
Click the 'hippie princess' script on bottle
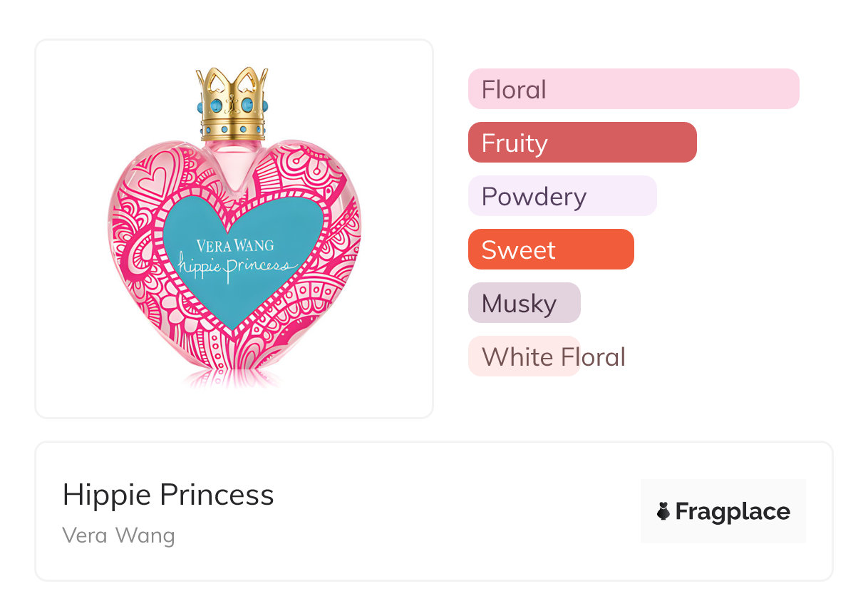tap(237, 267)
